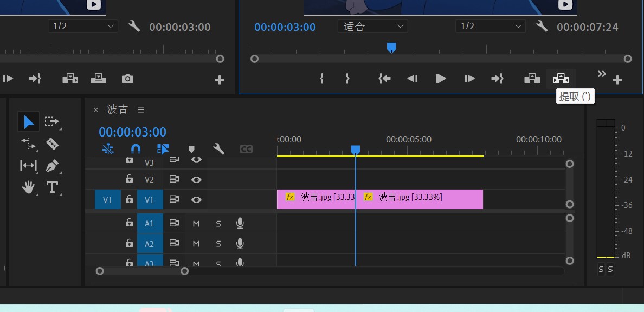Viewport: 644px width, 312px height.
Task: Select the Razor tool
Action: point(51,144)
